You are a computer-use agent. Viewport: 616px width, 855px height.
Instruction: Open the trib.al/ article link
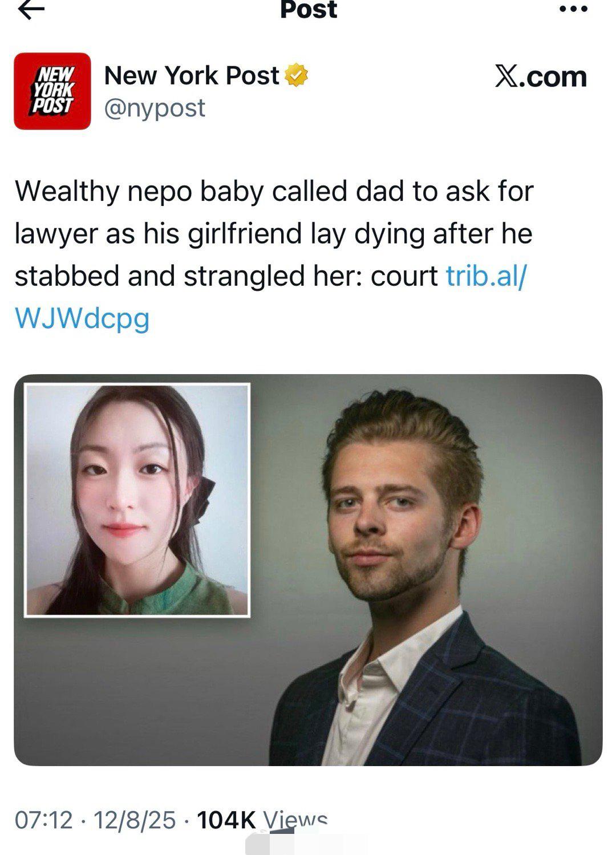[487, 276]
